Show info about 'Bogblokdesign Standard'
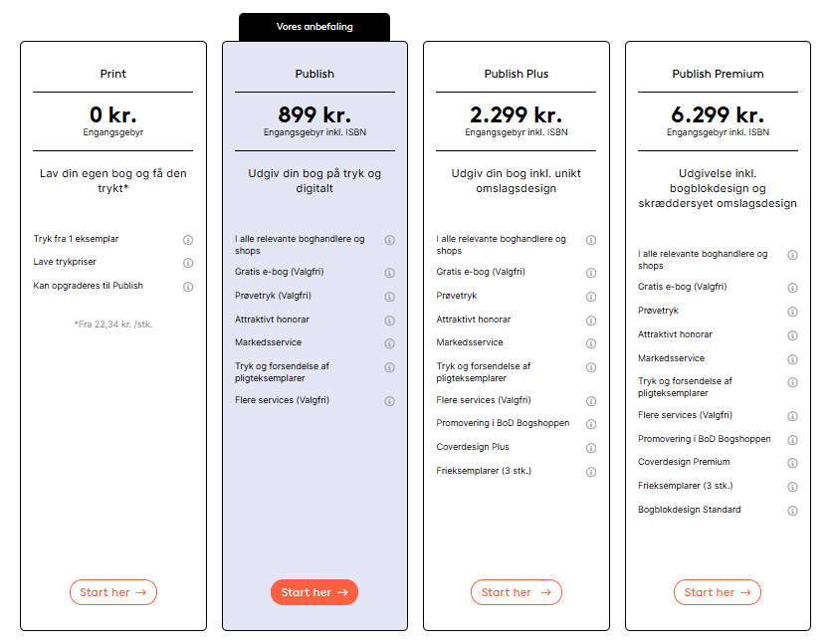This screenshot has width=833, height=644. coord(792,511)
